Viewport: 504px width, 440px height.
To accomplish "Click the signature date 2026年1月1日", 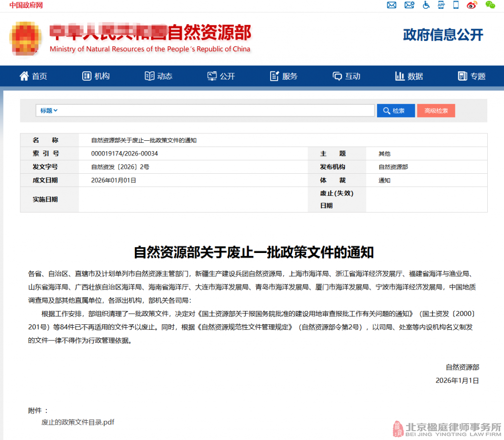I will click(457, 380).
